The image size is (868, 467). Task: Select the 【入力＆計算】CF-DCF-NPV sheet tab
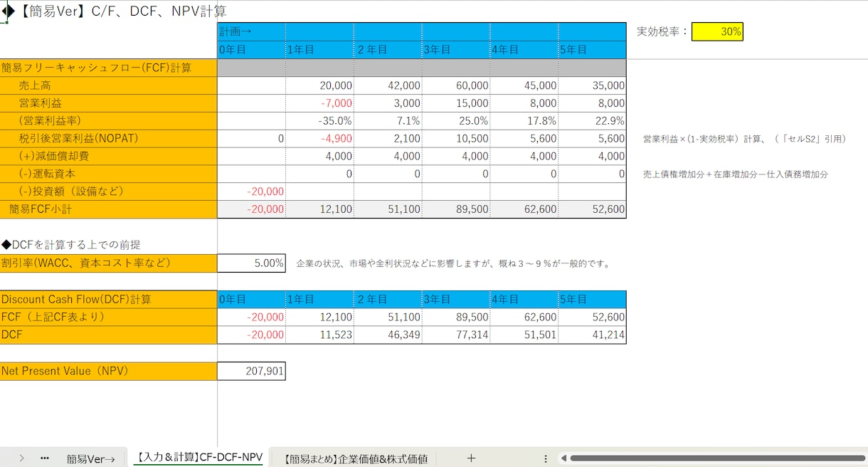pyautogui.click(x=199, y=458)
